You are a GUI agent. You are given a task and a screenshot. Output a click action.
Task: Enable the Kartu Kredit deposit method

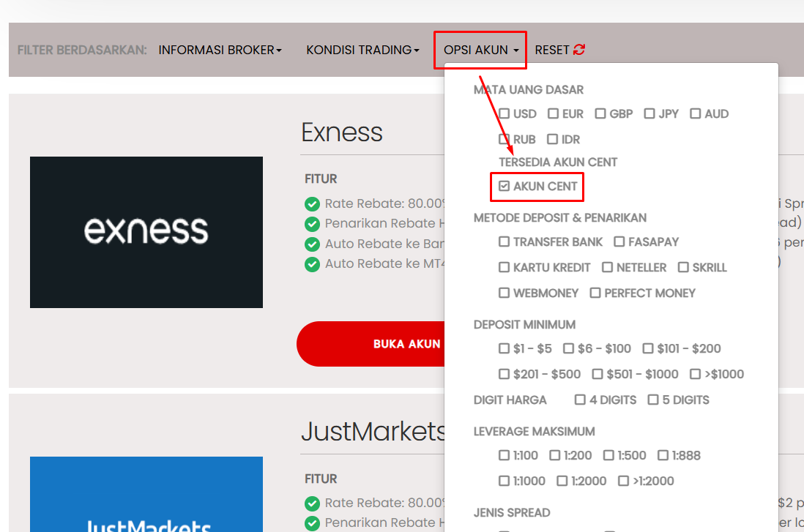[x=504, y=267]
